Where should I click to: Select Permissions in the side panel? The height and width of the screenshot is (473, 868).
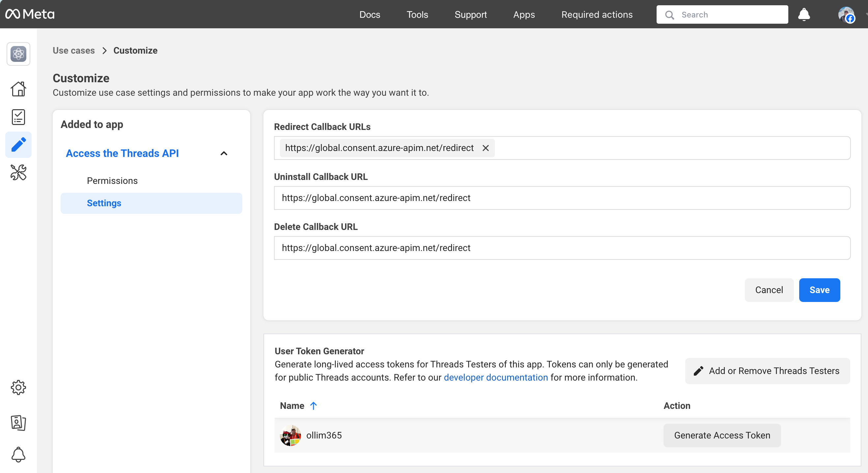click(x=112, y=181)
